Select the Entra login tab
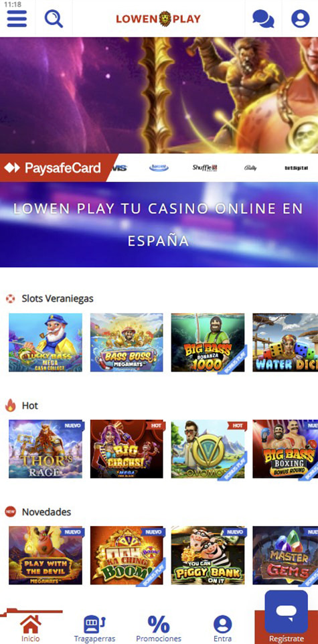 point(223,629)
